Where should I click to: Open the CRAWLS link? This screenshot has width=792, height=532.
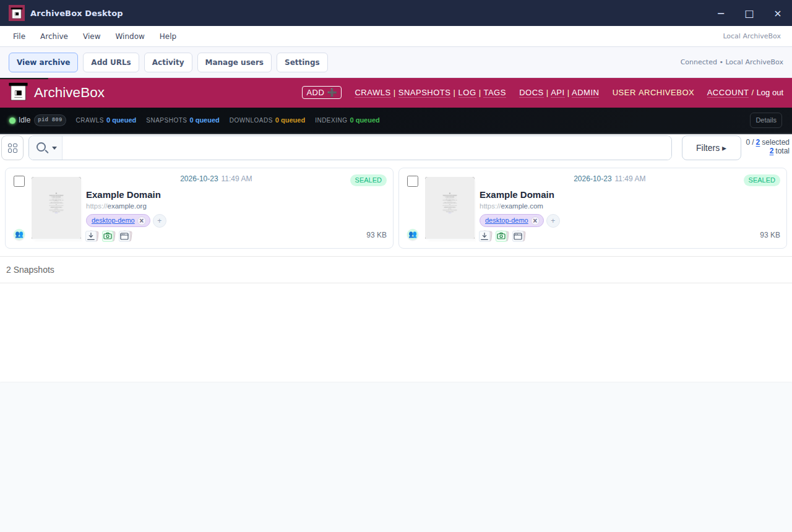click(x=372, y=93)
